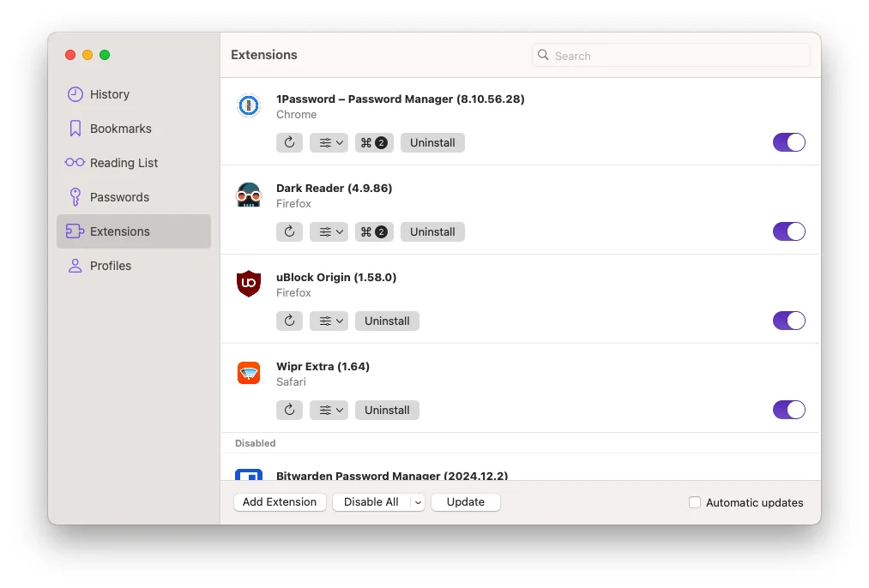Click the Wipr Extra app icon

[x=249, y=373]
